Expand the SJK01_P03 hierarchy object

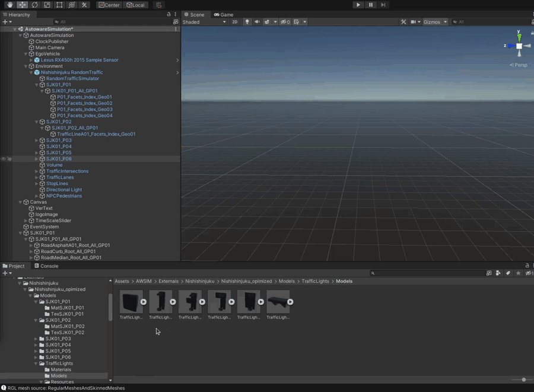[x=37, y=141]
